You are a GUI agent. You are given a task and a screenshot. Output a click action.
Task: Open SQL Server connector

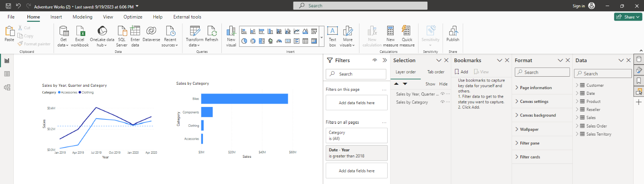(x=122, y=36)
